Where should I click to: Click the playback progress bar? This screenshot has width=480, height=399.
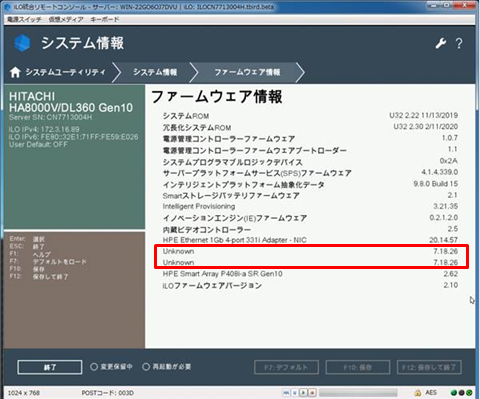tap(358, 393)
